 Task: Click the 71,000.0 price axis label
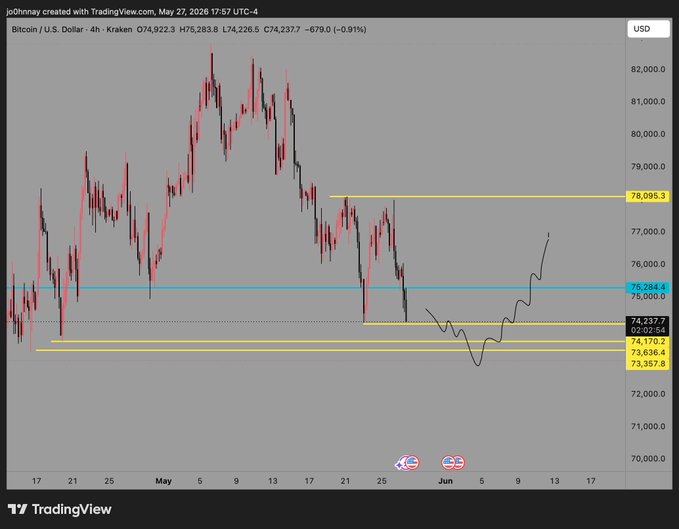click(x=648, y=426)
